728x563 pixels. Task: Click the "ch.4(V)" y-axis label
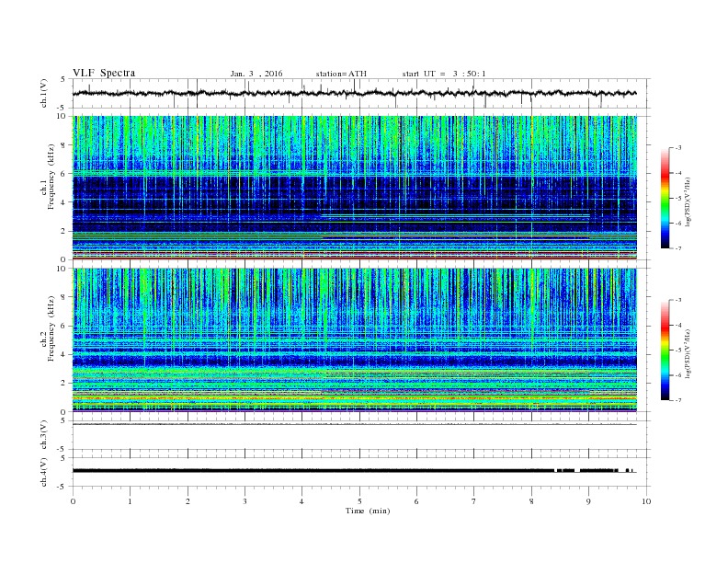click(x=44, y=472)
